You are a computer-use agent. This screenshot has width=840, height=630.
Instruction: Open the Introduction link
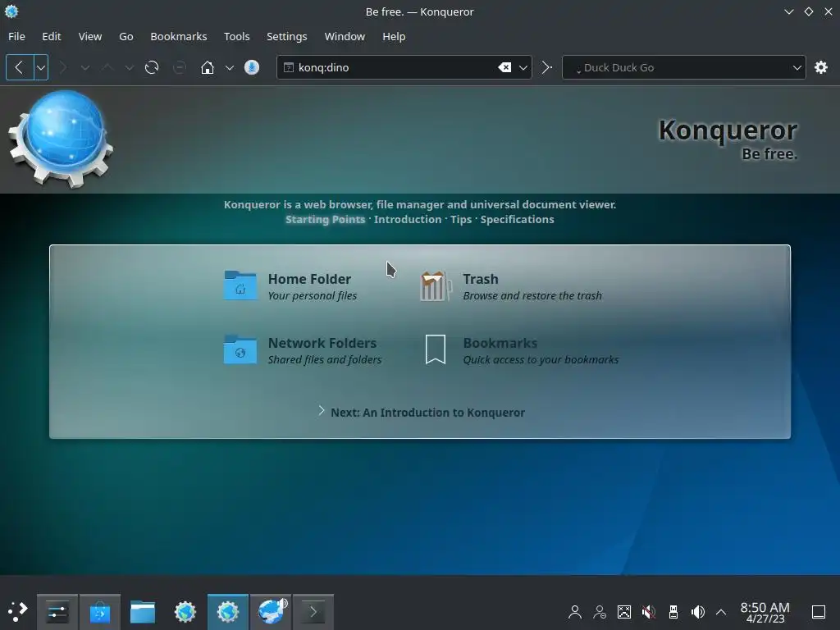tap(408, 219)
